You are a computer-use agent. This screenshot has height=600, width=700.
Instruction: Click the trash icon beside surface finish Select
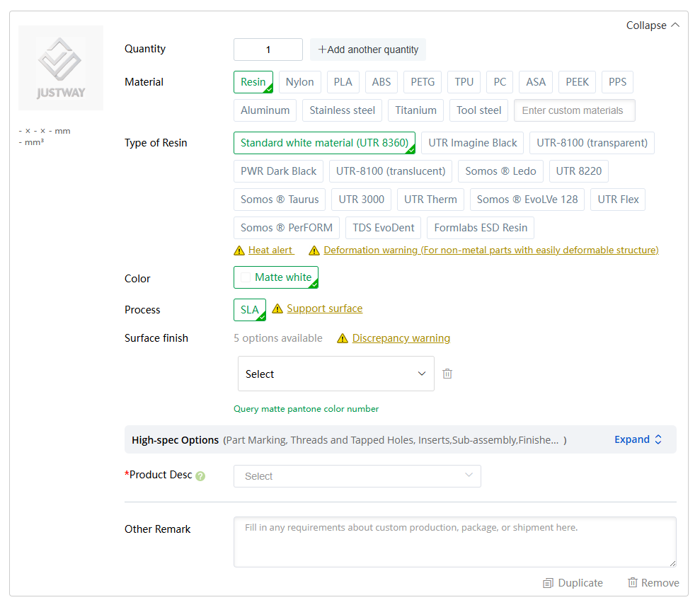pyautogui.click(x=447, y=374)
